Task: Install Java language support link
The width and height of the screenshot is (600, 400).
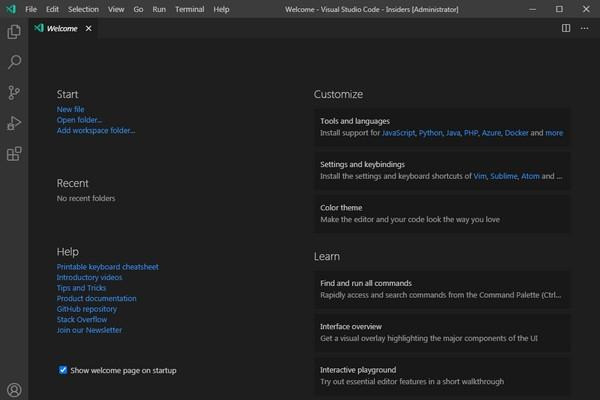Action: tap(453, 133)
